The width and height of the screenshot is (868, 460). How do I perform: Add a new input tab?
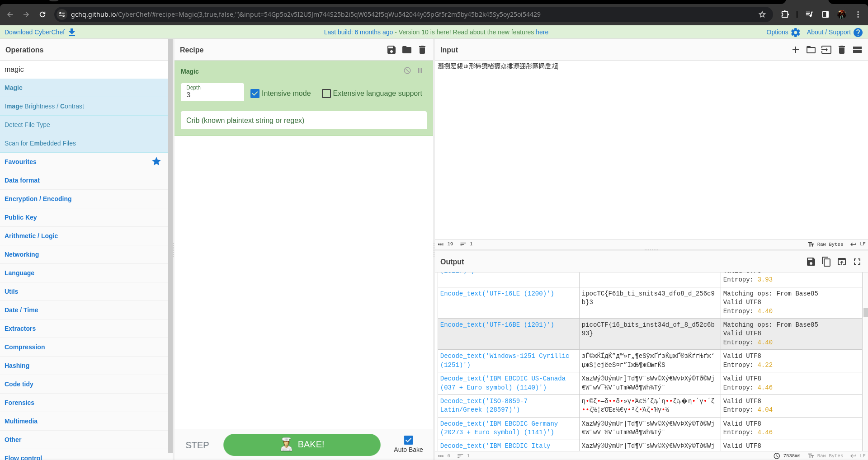(x=795, y=50)
